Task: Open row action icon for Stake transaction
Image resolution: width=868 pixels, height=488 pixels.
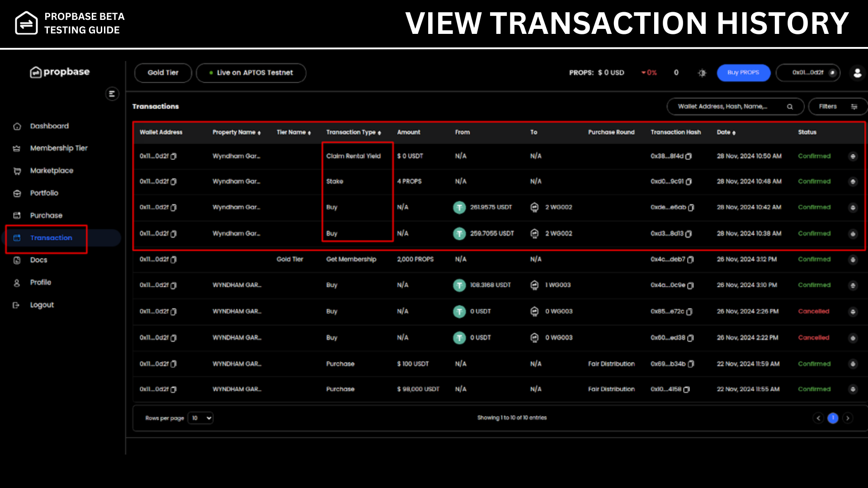Action: coord(853,182)
